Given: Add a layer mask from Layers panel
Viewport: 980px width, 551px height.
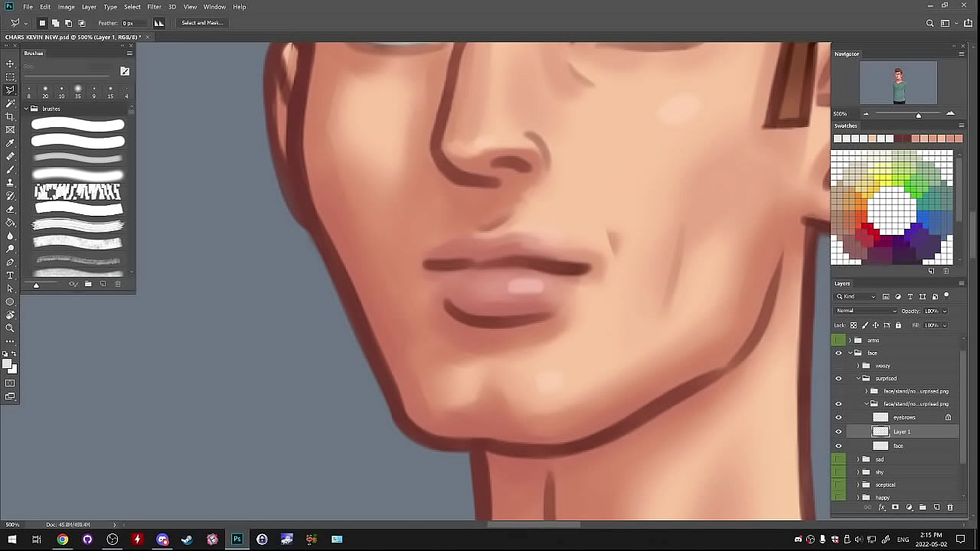Looking at the screenshot, I should (x=895, y=507).
